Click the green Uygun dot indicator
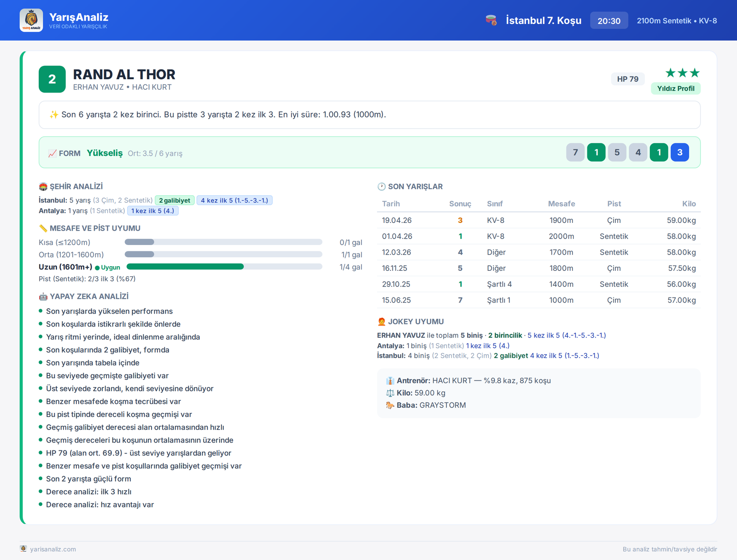737x560 pixels. click(97, 268)
